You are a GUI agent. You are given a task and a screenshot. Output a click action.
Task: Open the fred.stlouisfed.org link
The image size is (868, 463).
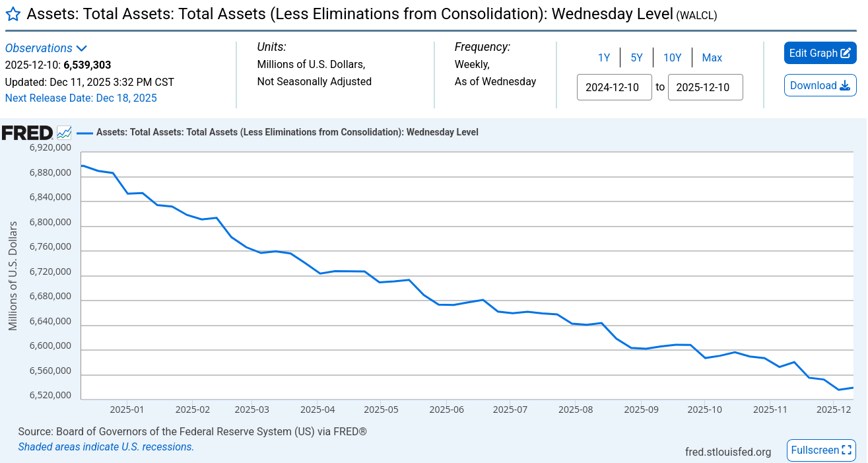point(728,452)
